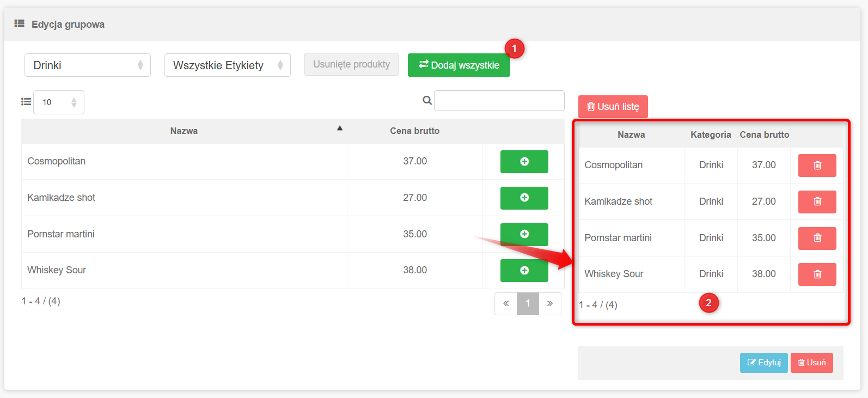Sort the left table by Cena brutto
The image size is (868, 398).
414,131
